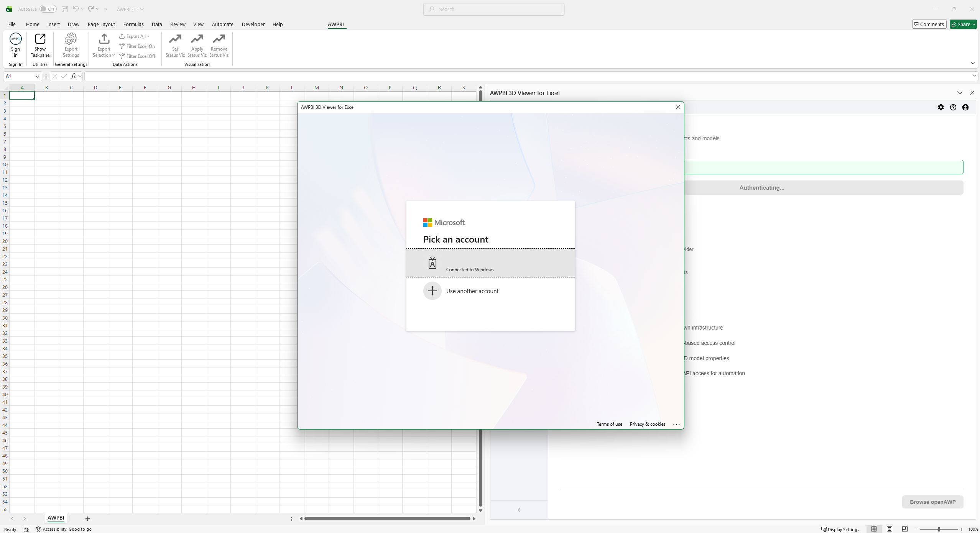Image resolution: width=980 pixels, height=533 pixels.
Task: Open the Privacy & cookies link
Action: 648,424
